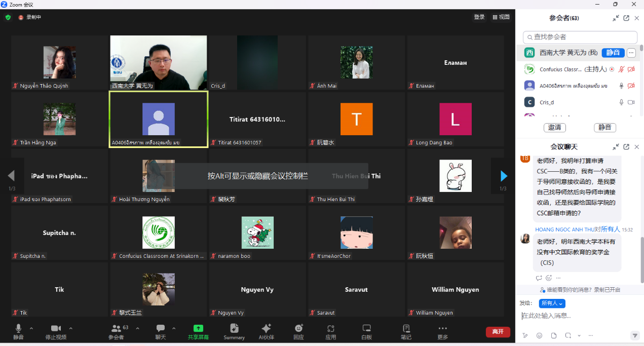Open the View (视图) menu at top
The width and height of the screenshot is (644, 346).
coord(501,17)
